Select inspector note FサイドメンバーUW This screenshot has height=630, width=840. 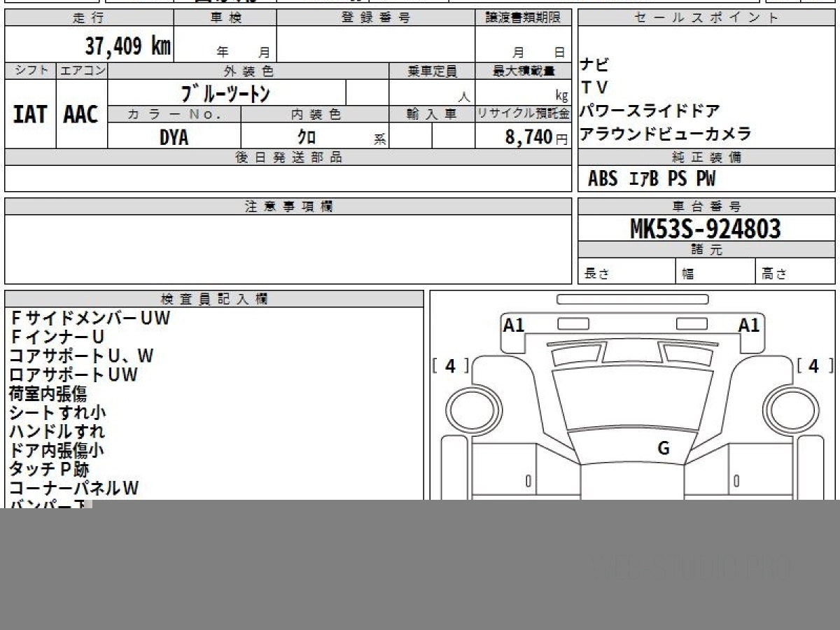point(90,318)
